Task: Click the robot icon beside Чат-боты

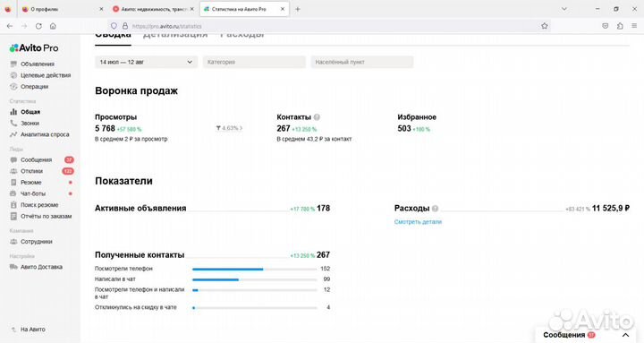Action: coord(13,193)
